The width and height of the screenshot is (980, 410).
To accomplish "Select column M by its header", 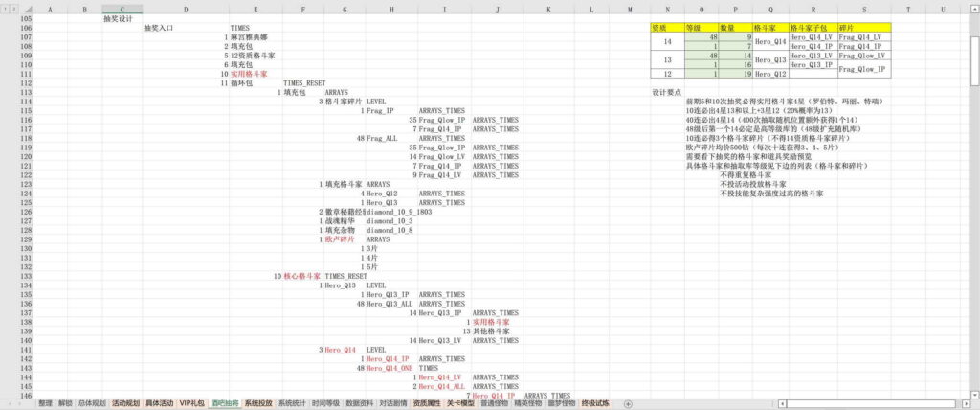I will click(x=629, y=9).
